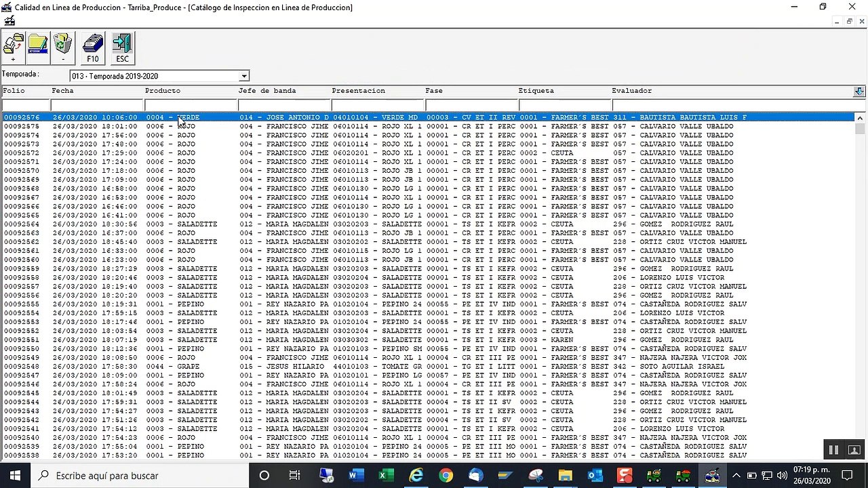Image resolution: width=868 pixels, height=488 pixels.
Task: Open File Explorer from the taskbar
Action: (x=565, y=476)
